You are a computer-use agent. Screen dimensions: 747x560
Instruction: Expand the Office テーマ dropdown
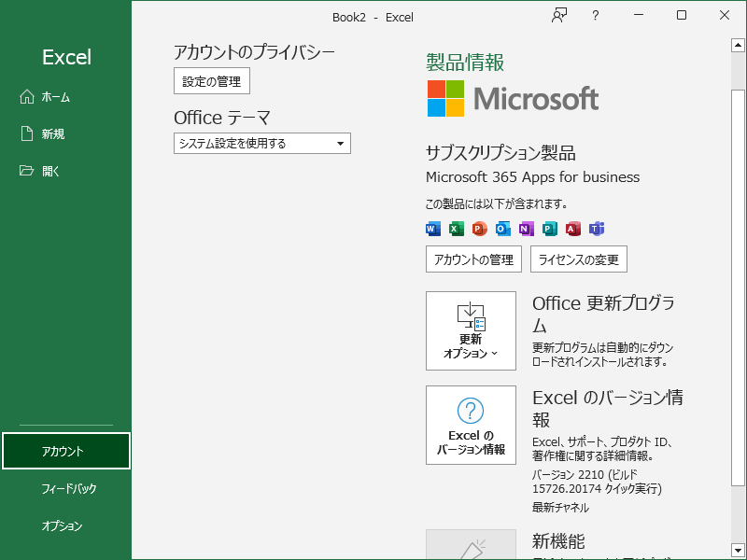(x=262, y=144)
